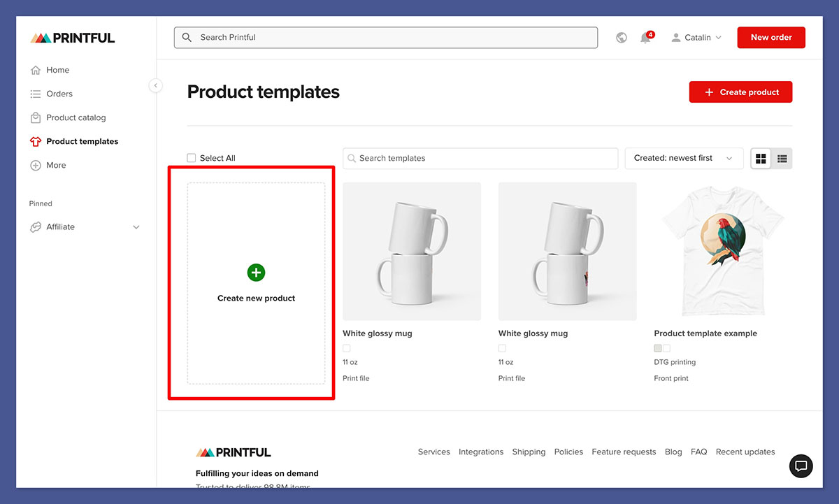Click the Printful logo in header

coord(73,38)
